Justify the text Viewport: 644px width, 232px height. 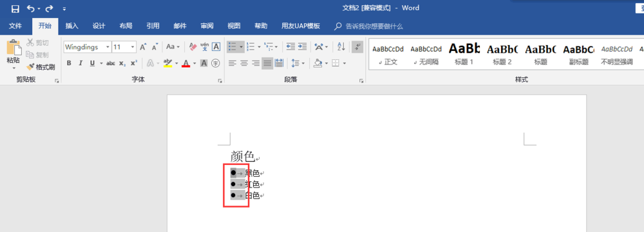click(x=267, y=63)
